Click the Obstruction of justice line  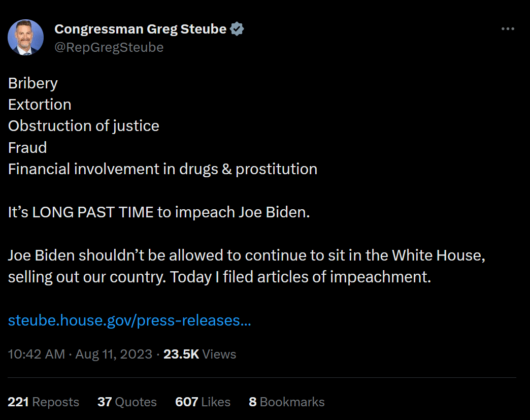pos(83,126)
